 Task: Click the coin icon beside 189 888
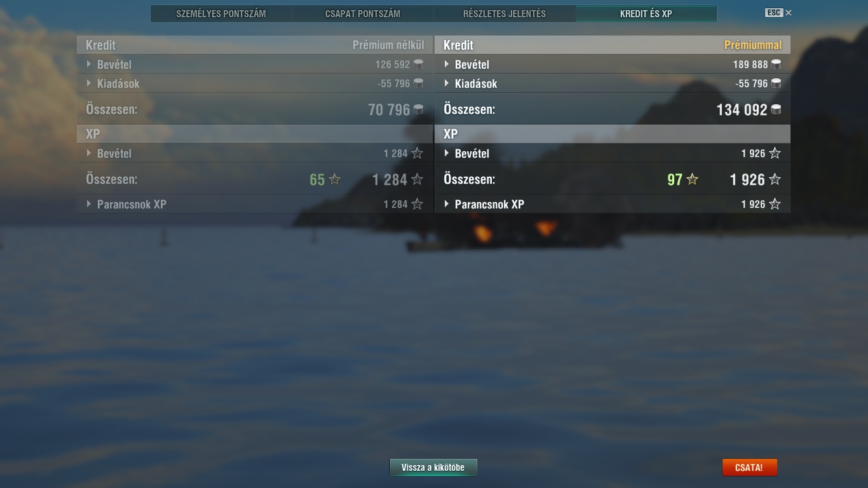click(x=775, y=64)
